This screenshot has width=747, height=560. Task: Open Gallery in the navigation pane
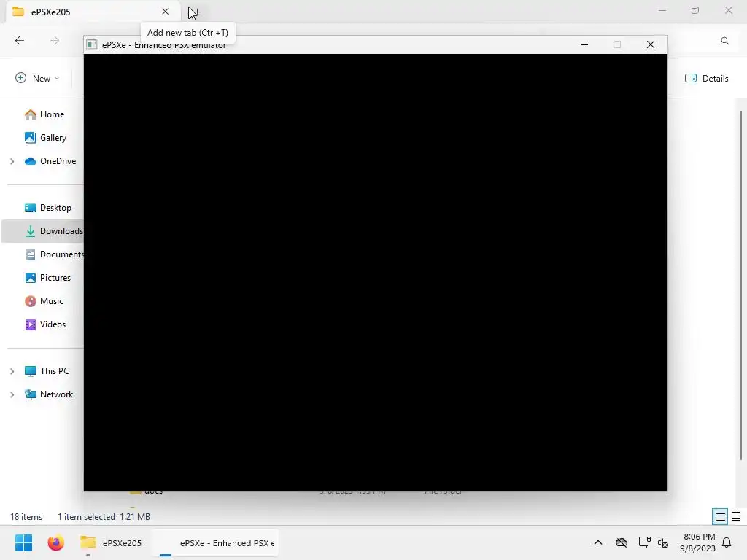pyautogui.click(x=53, y=138)
